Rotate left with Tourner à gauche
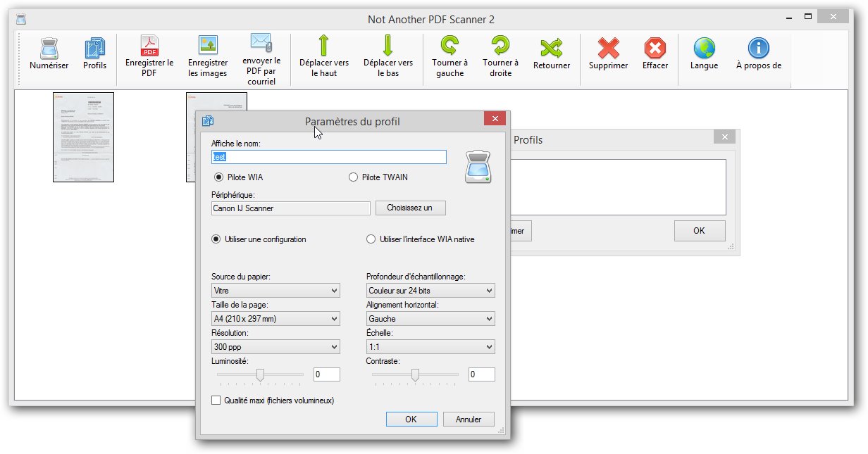Screen dimensions: 868x454 coord(449,46)
